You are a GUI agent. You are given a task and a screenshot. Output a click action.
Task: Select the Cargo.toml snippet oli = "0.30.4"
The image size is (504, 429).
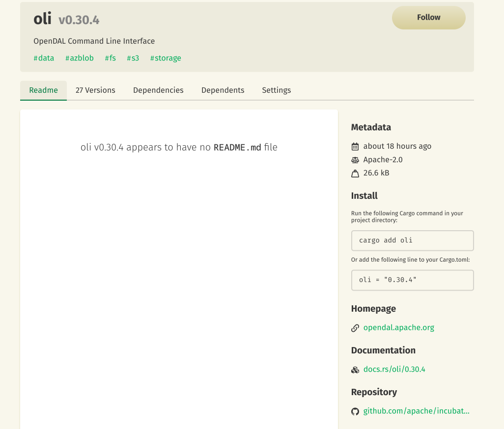(x=412, y=280)
